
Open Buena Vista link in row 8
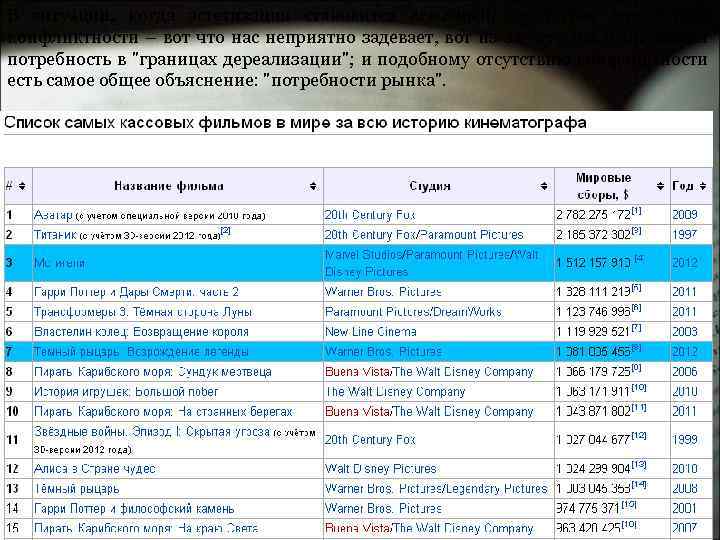357,372
